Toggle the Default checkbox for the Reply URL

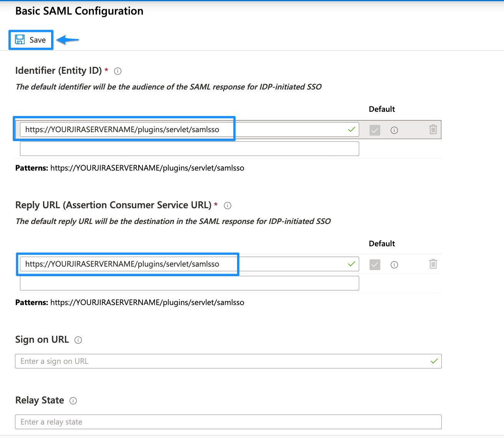tap(375, 265)
